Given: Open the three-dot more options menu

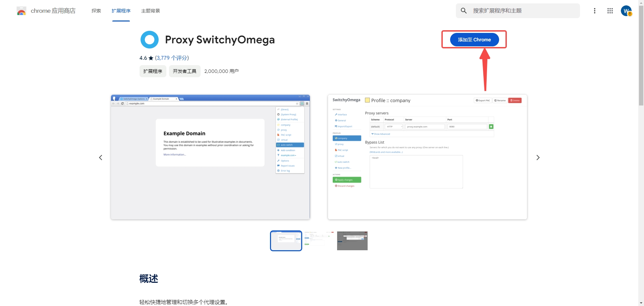Looking at the screenshot, I should (595, 11).
